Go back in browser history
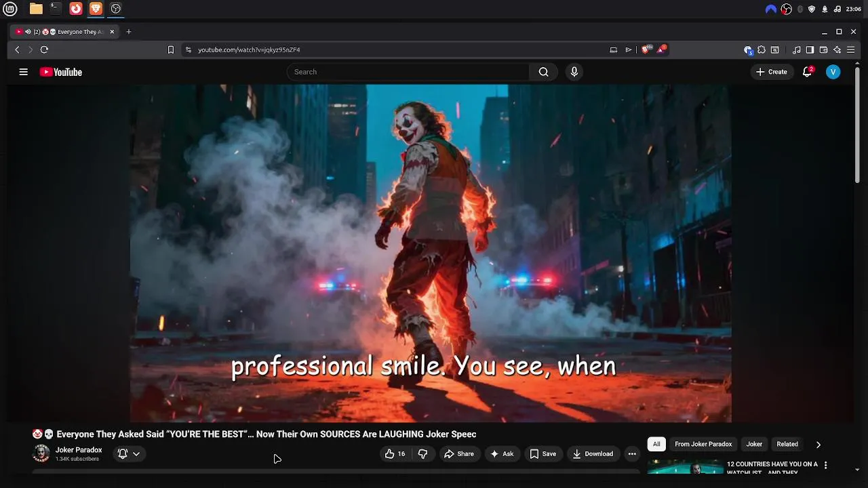Image resolution: width=868 pixels, height=488 pixels. coord(17,49)
